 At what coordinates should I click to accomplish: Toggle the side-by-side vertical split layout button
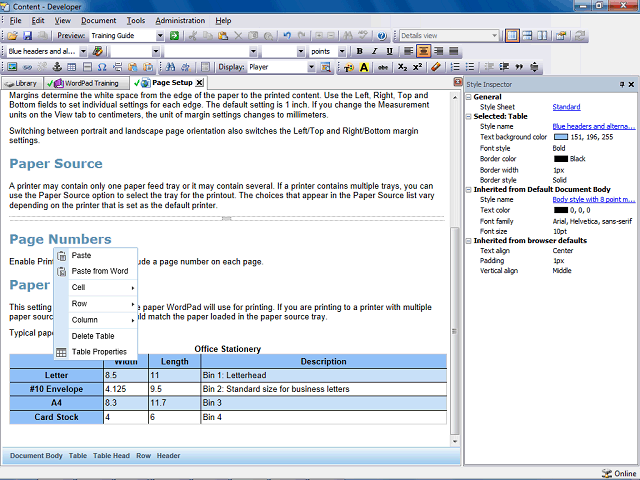542,36
